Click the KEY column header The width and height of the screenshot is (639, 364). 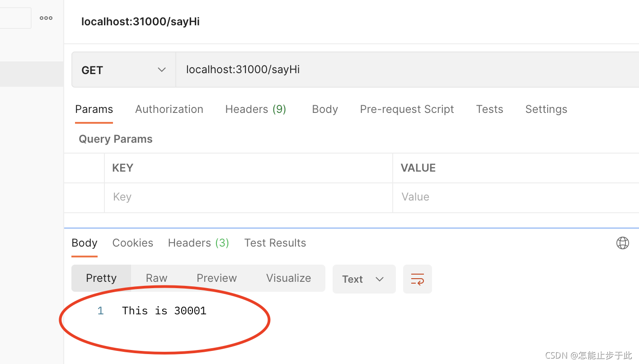click(x=122, y=168)
